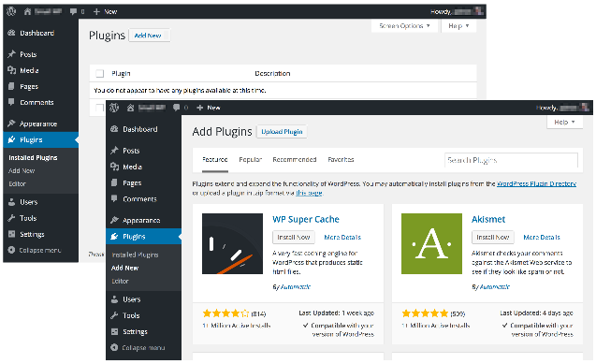The height and width of the screenshot is (364, 596).
Task: Open Tools in front window sidebar
Action: click(125, 315)
